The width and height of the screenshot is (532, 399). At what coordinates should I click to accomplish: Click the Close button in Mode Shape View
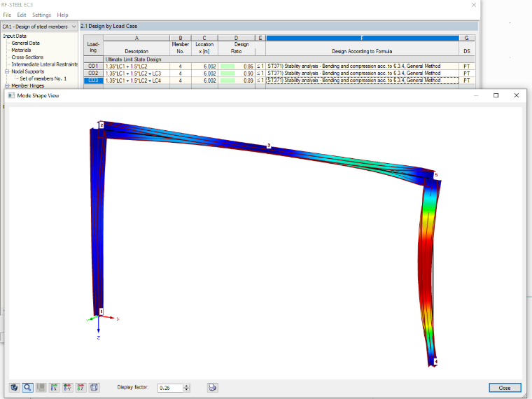pyautogui.click(x=505, y=388)
